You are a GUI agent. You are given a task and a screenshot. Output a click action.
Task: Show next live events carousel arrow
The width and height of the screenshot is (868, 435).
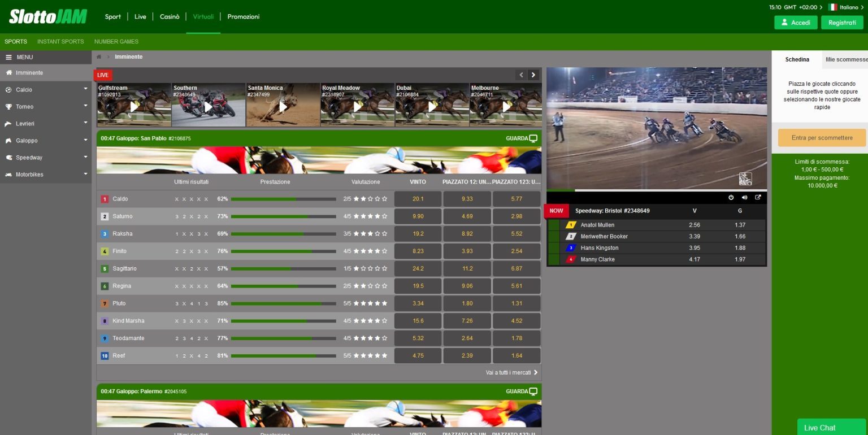[x=533, y=75]
